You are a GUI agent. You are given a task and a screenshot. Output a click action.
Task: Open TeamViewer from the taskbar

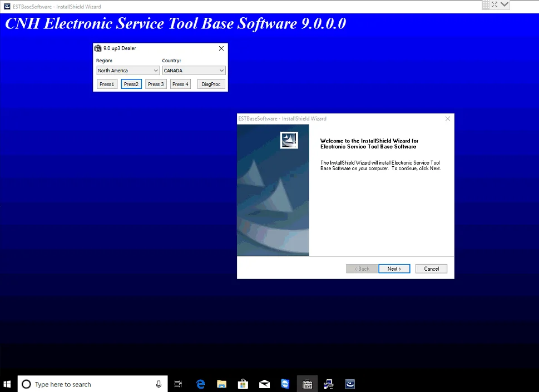[285, 384]
